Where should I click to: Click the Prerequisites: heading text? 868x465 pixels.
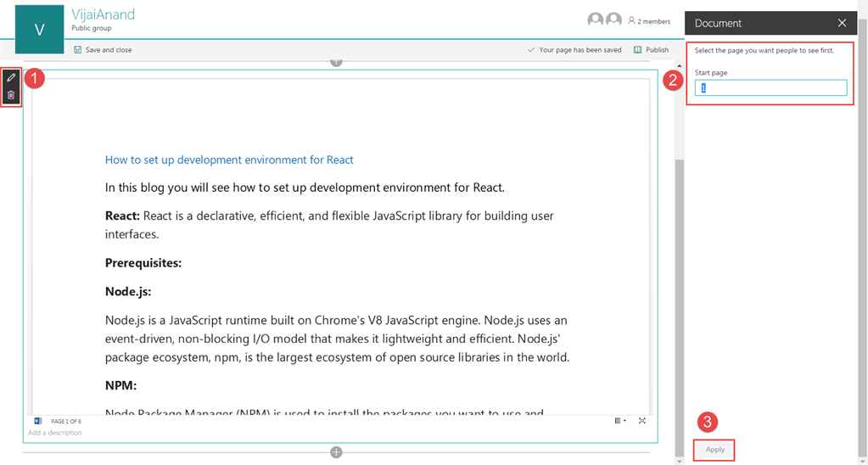click(x=143, y=263)
